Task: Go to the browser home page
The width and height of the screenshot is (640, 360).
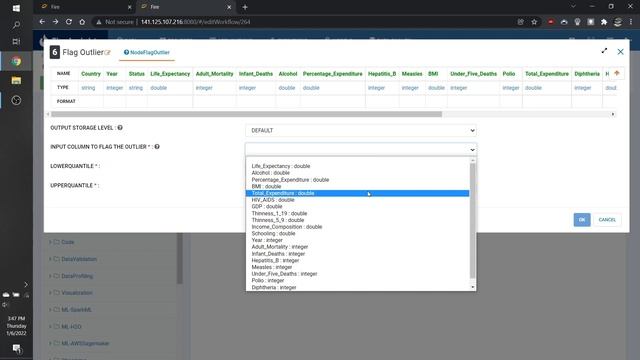Action: [82, 22]
